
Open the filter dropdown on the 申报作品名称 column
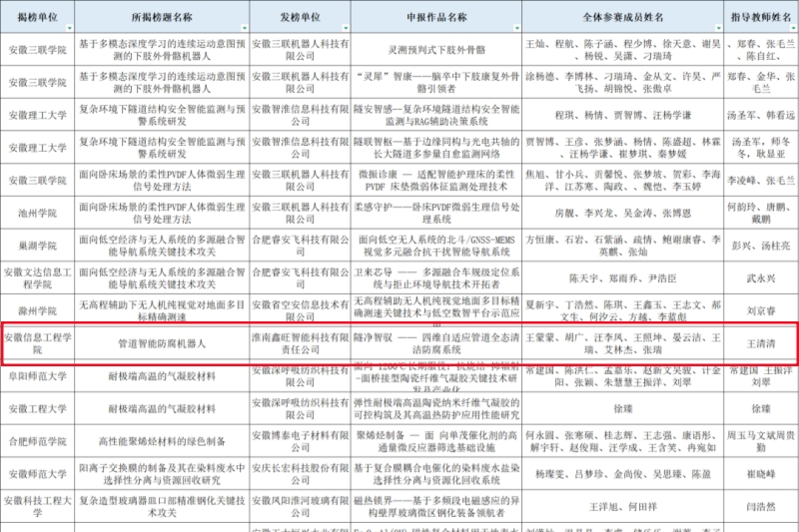[x=516, y=28]
